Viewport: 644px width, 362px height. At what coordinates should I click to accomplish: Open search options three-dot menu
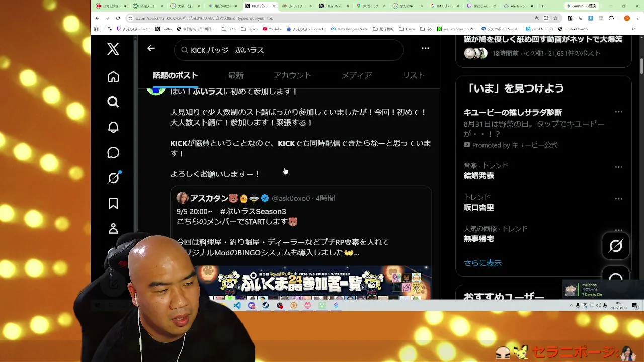click(425, 48)
